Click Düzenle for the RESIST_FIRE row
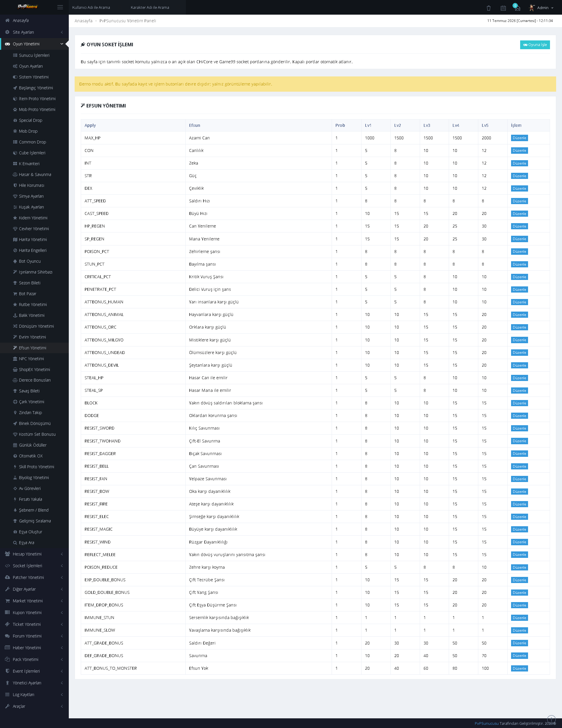The image size is (562, 728). point(519,504)
